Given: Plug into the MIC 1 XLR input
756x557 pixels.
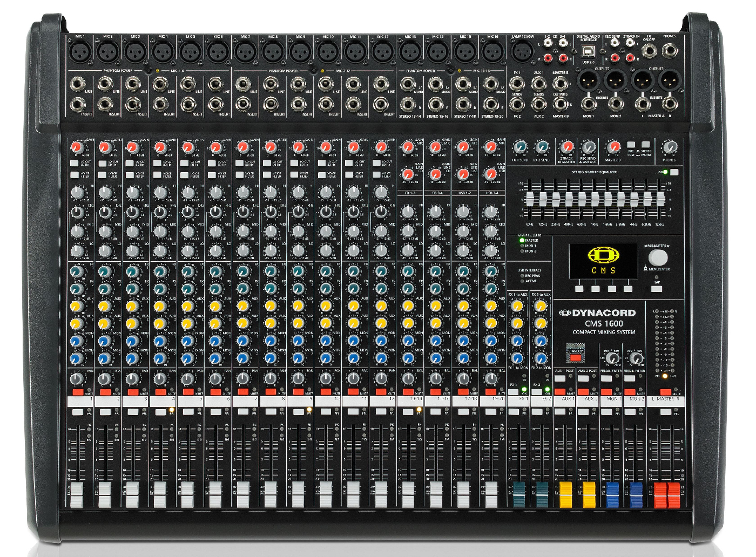Looking at the screenshot, I should point(80,52).
